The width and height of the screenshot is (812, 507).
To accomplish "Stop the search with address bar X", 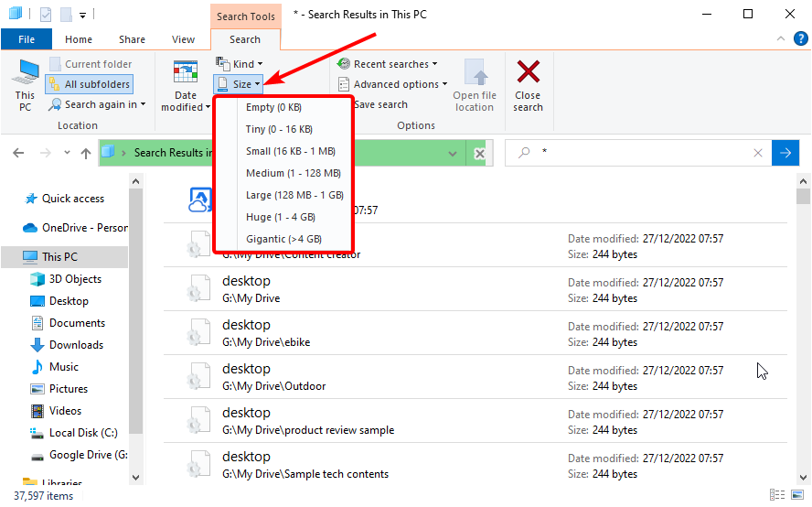I will [480, 154].
